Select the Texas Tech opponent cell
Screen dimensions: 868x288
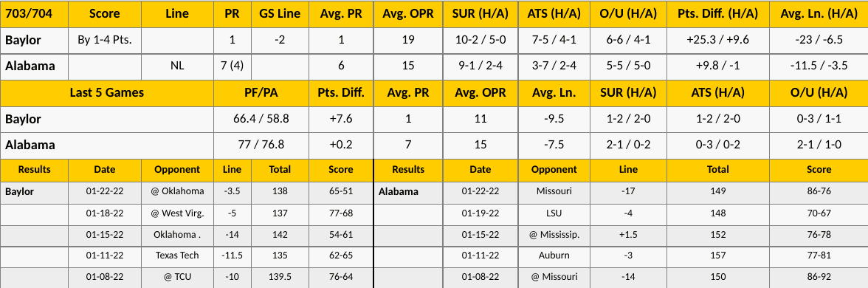tap(177, 256)
